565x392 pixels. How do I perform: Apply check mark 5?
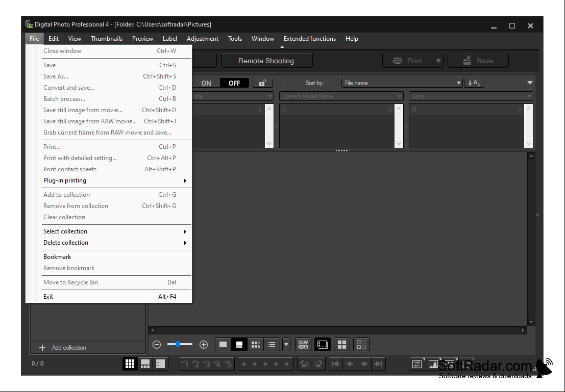coord(228,364)
